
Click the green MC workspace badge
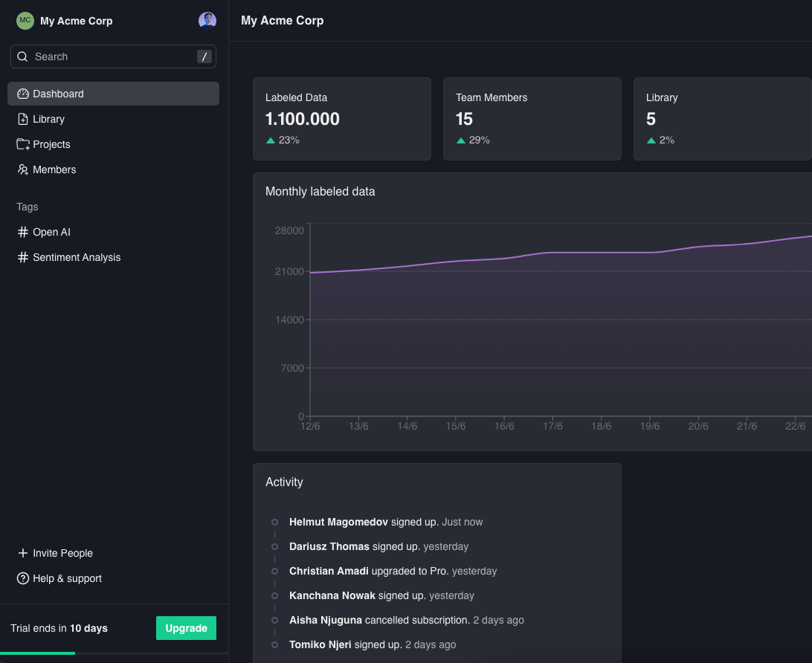(x=25, y=21)
